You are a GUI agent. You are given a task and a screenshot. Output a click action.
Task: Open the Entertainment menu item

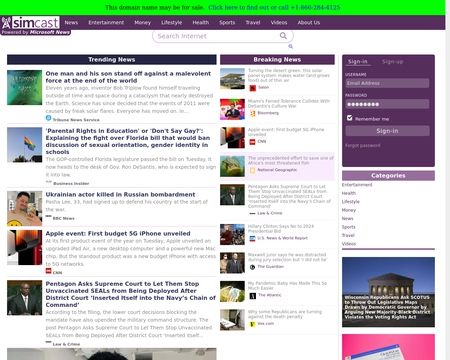106,23
